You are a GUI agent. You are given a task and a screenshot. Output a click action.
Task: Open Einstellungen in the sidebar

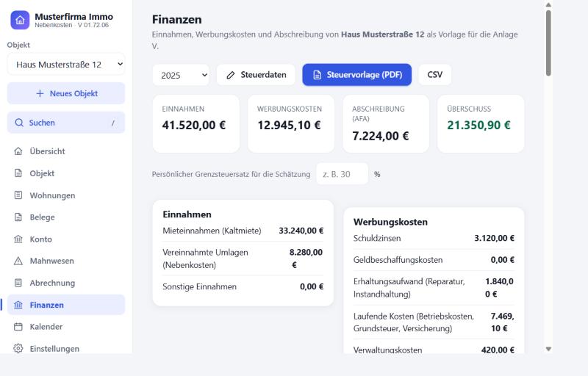[66, 349]
